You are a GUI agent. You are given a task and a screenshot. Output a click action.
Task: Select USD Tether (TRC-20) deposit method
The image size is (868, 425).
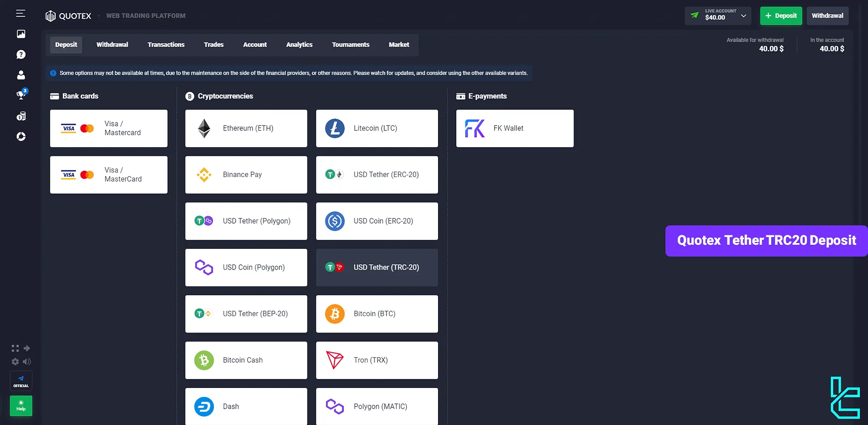(x=377, y=267)
